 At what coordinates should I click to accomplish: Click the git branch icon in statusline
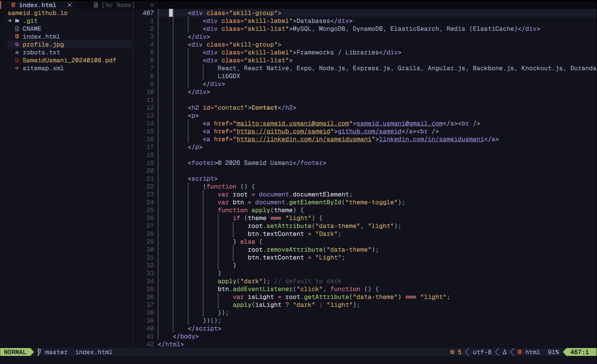tap(39, 352)
